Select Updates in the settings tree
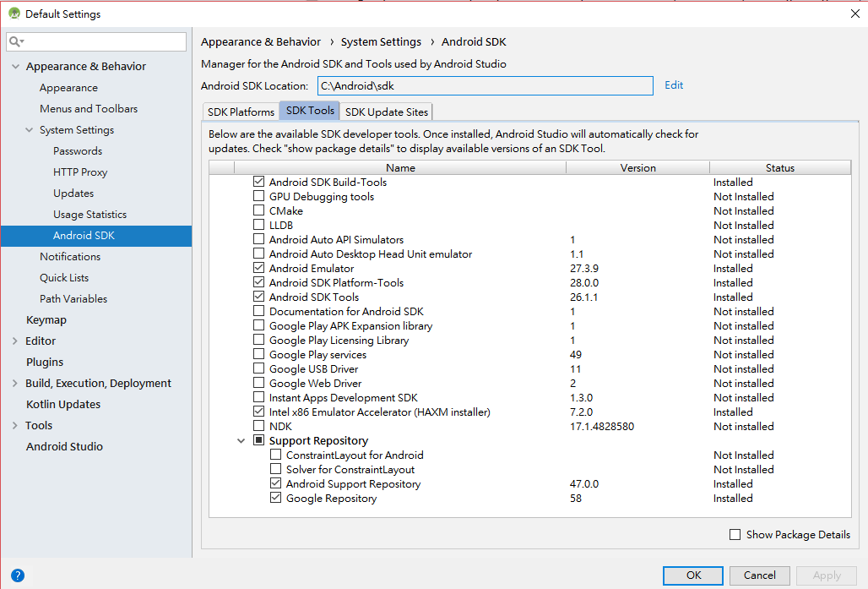The image size is (868, 589). (x=73, y=193)
